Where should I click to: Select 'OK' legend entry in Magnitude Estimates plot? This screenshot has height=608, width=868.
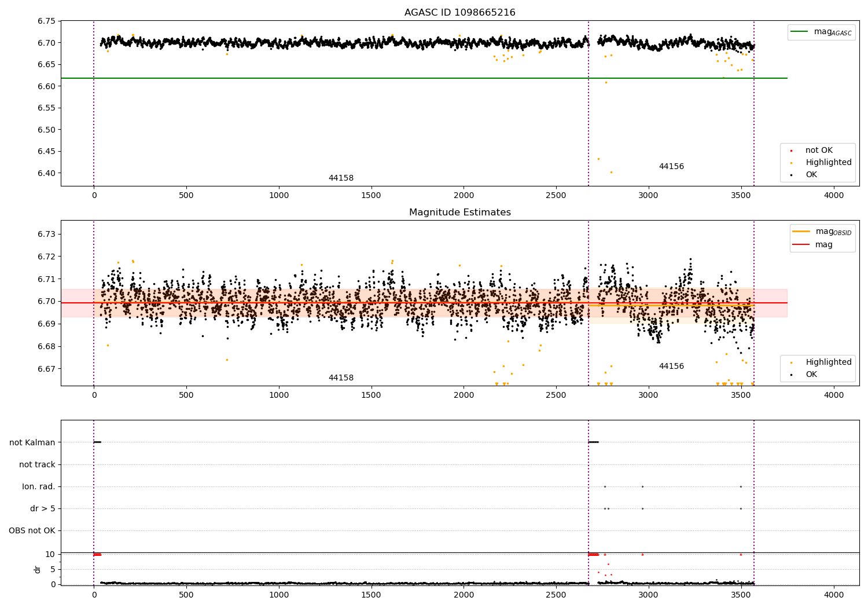pyautogui.click(x=811, y=374)
